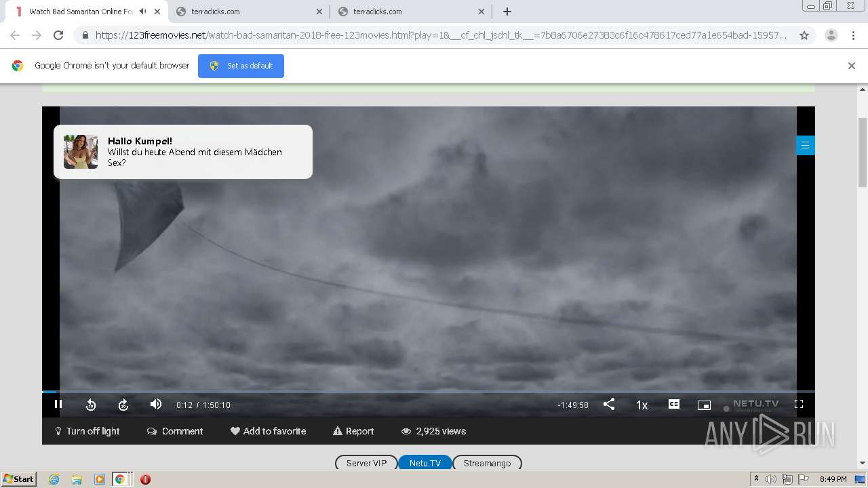Screen dimensions: 868x488
Task: Open network tray icon
Action: tap(787, 479)
